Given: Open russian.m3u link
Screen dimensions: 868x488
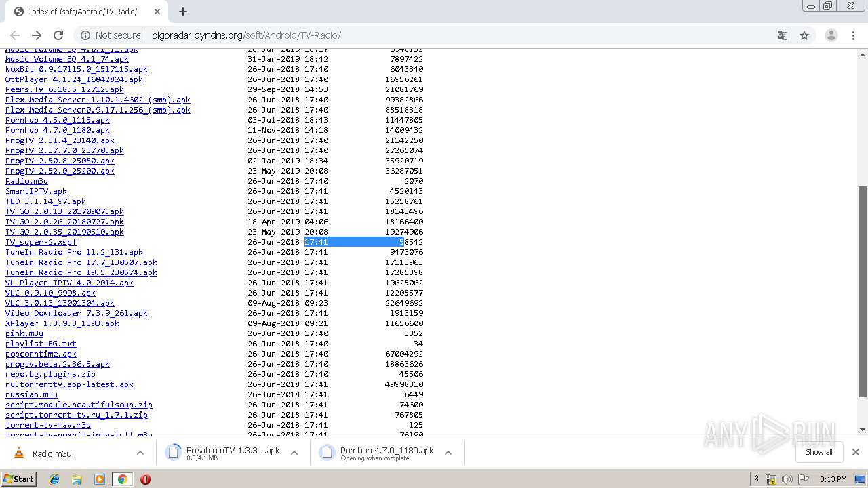Looking at the screenshot, I should [31, 394].
